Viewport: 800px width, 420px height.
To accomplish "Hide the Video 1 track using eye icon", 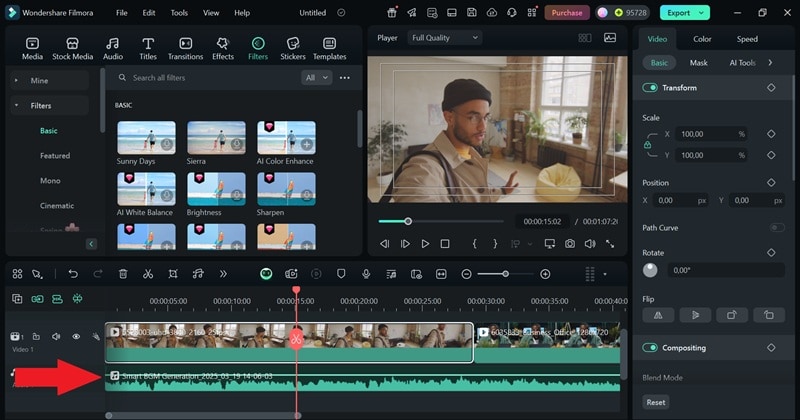I will tap(76, 337).
